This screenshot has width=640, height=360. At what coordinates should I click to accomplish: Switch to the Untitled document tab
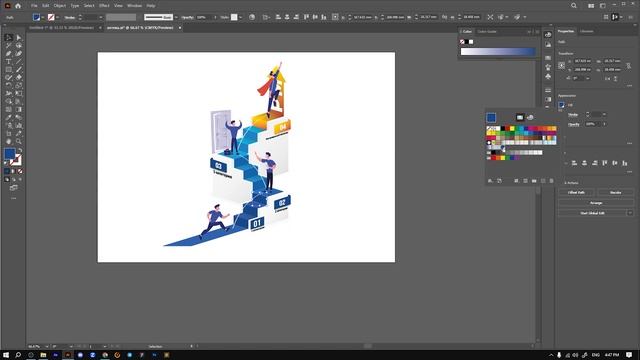61,28
